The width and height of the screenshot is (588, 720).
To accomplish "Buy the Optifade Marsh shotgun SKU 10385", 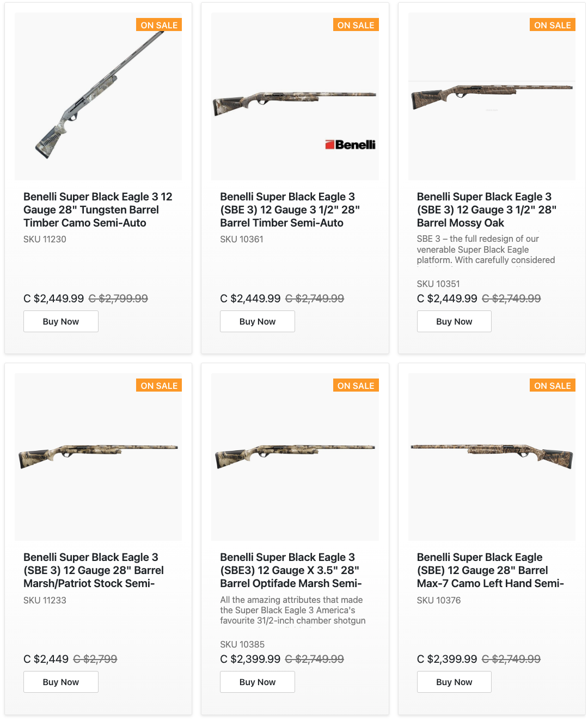I will coord(258,682).
